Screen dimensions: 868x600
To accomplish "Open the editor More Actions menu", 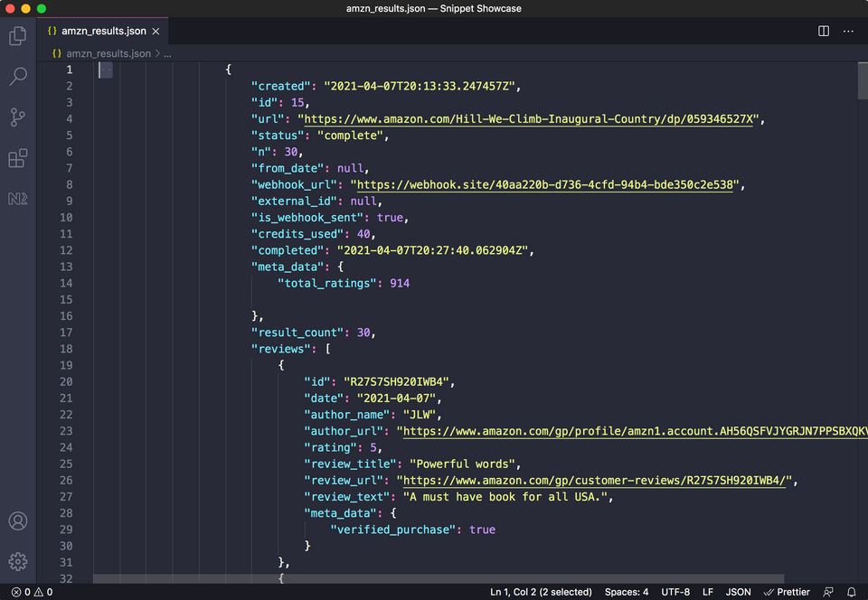I will pos(848,31).
